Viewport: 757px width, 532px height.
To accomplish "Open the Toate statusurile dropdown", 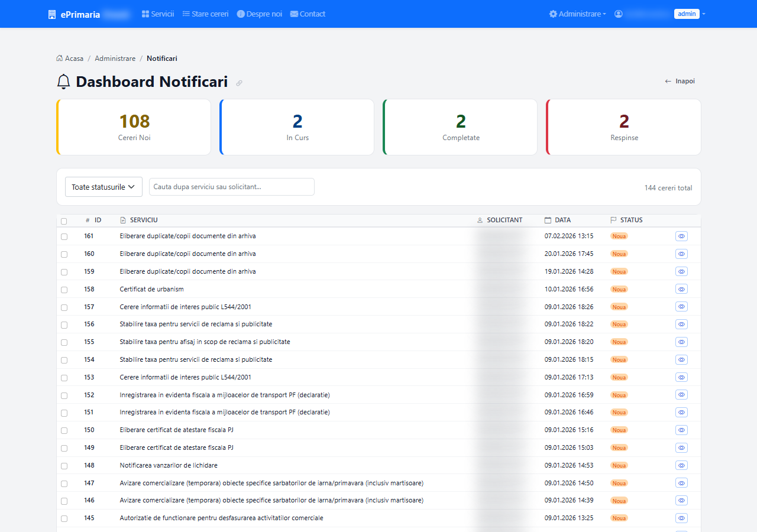I will 103,187.
